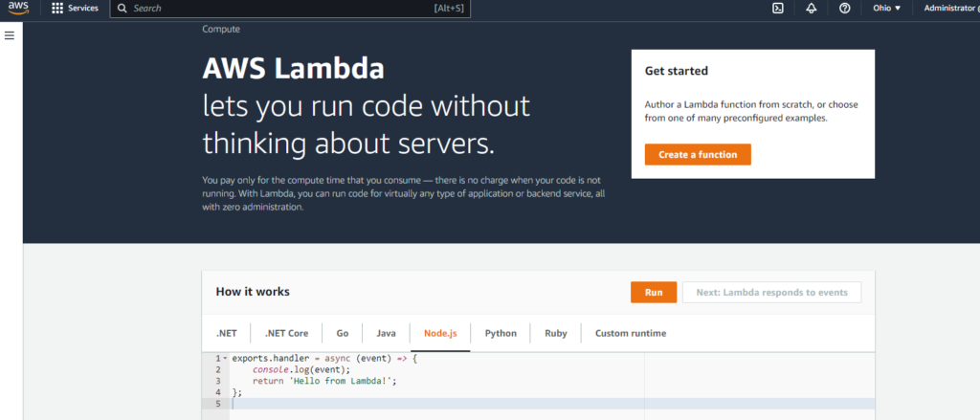Switch to the Go tab
Image resolution: width=980 pixels, height=420 pixels.
343,333
